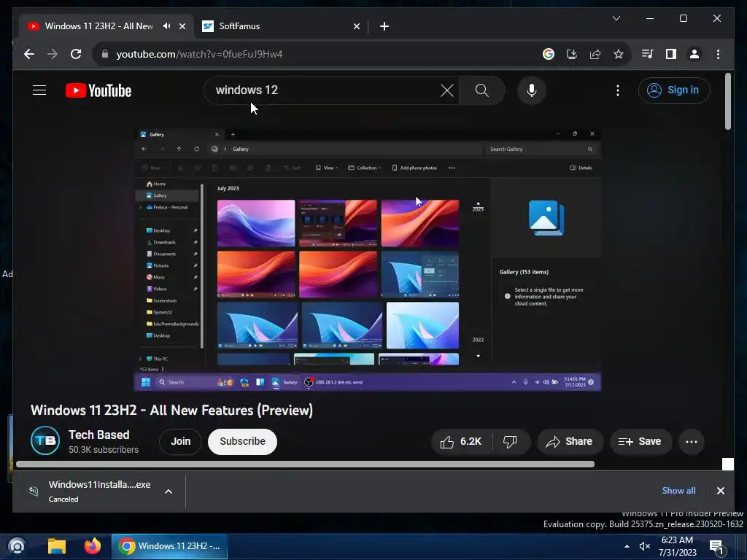Subscribe to Tech Based channel

point(242,441)
